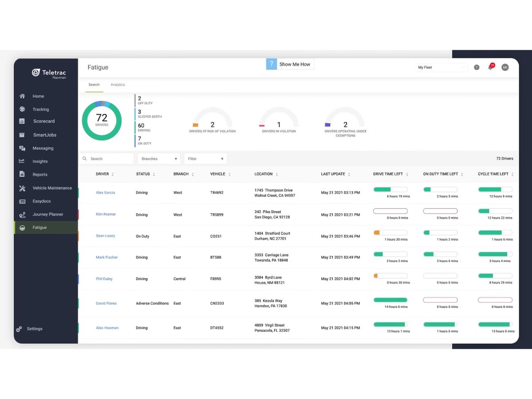
Task: Open the Reports sidebar icon
Action: pos(22,174)
